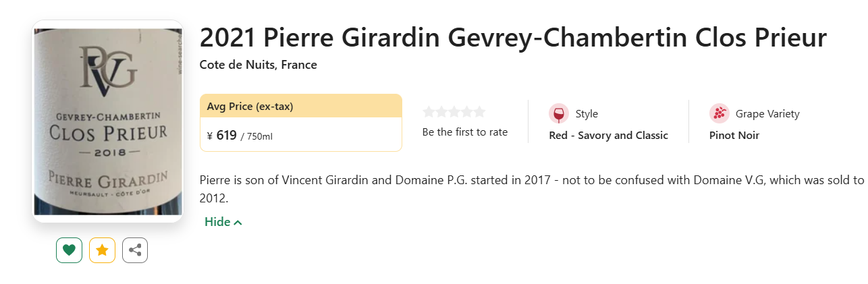Click the Be the first to rate text
Viewport: 868px width, 284px height.
[x=465, y=132]
